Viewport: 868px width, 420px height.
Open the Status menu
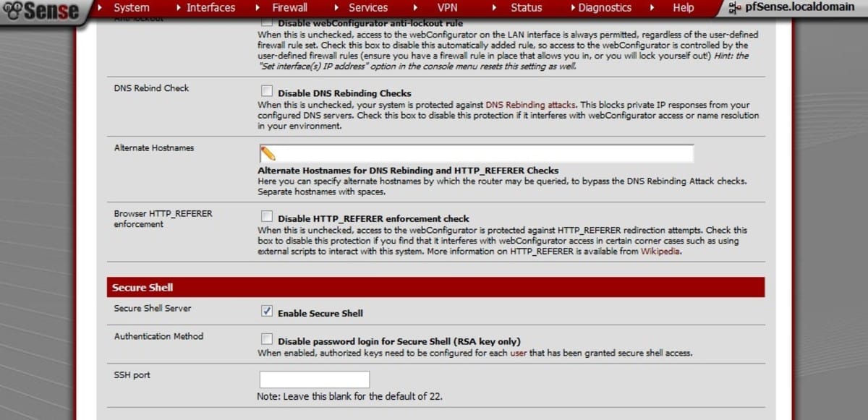coord(526,7)
